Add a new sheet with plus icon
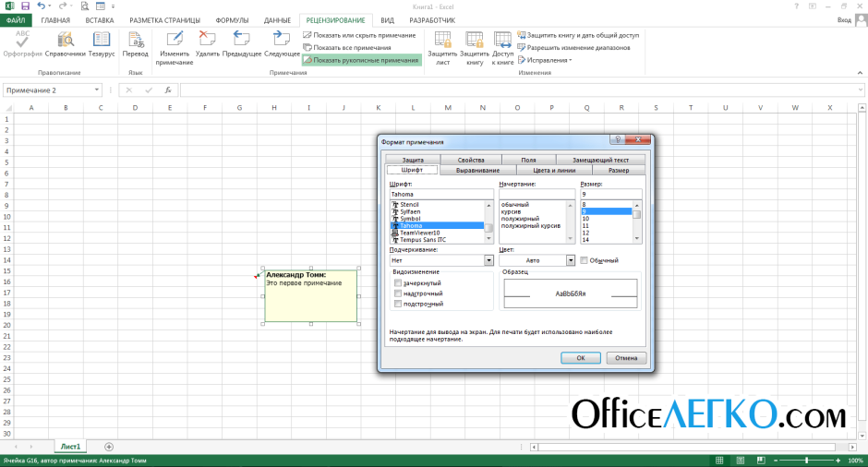Screen dimensions: 868x467 tap(109, 447)
